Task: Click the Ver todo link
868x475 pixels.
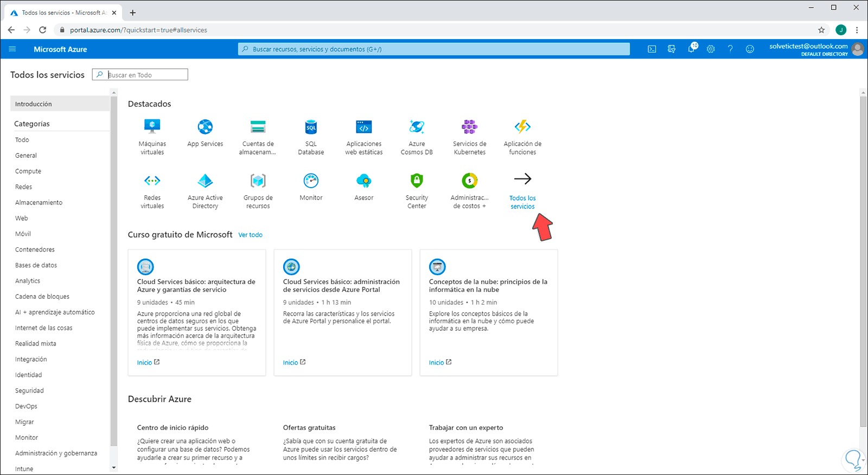Action: 251,235
